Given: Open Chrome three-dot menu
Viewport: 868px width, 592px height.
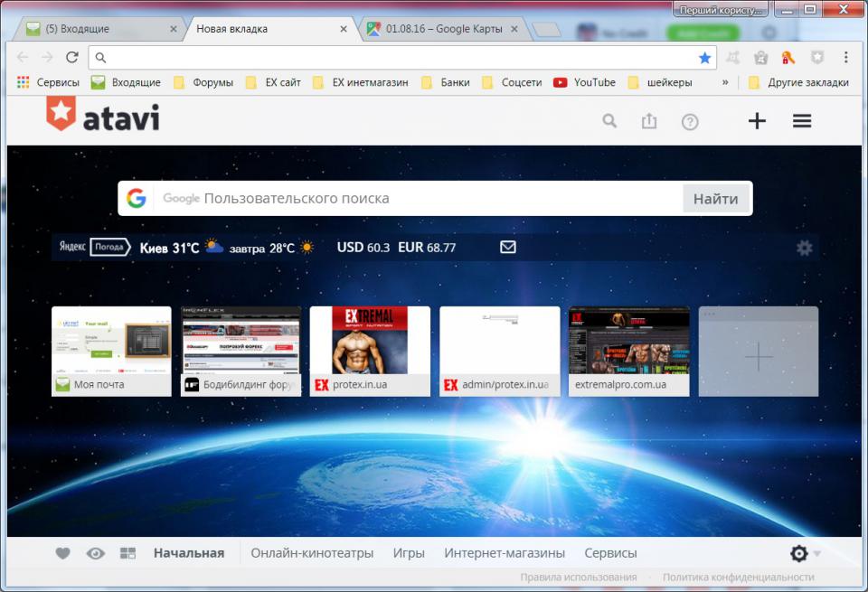Looking at the screenshot, I should [846, 57].
